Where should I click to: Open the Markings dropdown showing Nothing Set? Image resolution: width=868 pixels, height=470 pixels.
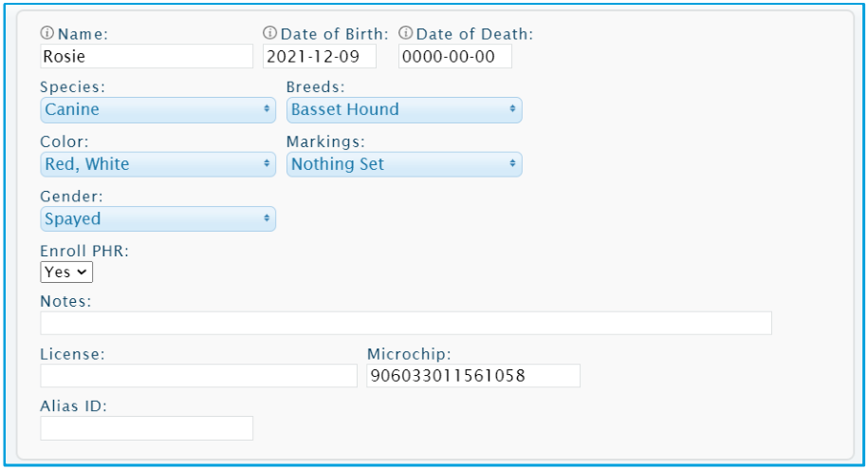click(x=404, y=164)
